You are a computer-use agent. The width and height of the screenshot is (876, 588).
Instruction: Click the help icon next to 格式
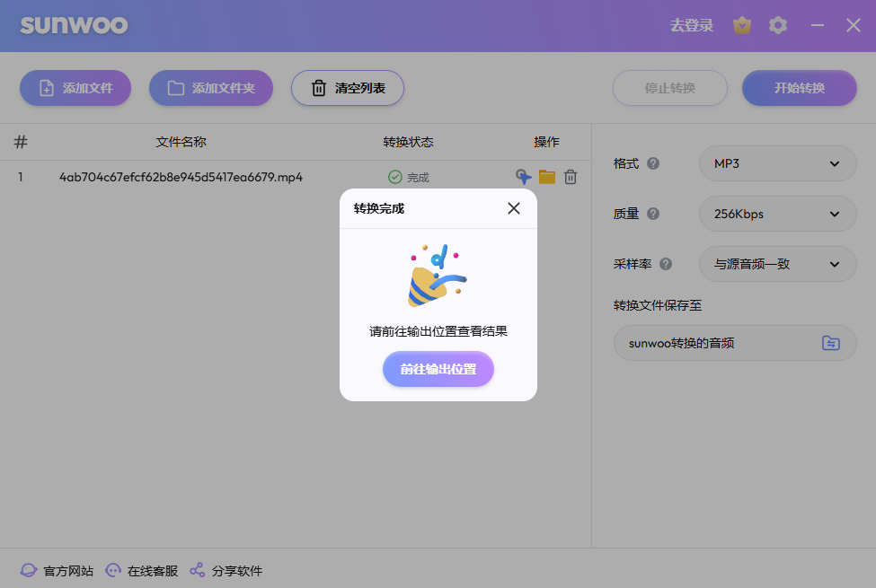[x=653, y=163]
